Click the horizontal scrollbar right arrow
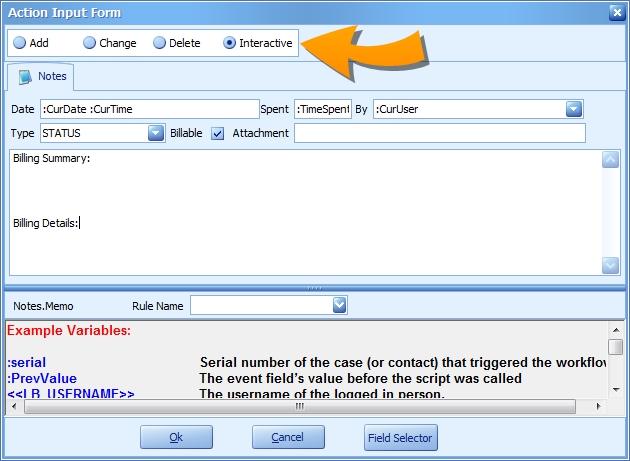 (598, 406)
